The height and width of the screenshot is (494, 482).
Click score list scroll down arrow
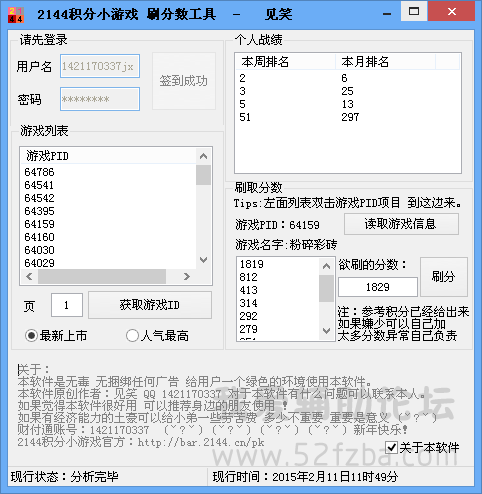coord(326,331)
